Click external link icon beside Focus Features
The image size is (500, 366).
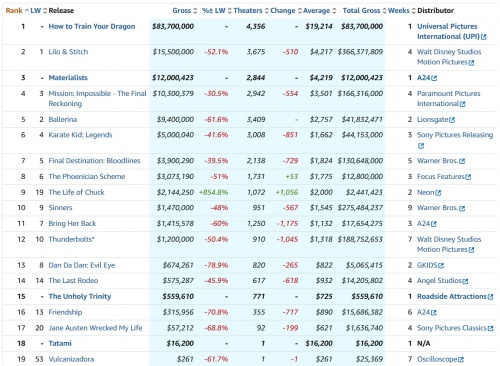(x=468, y=177)
